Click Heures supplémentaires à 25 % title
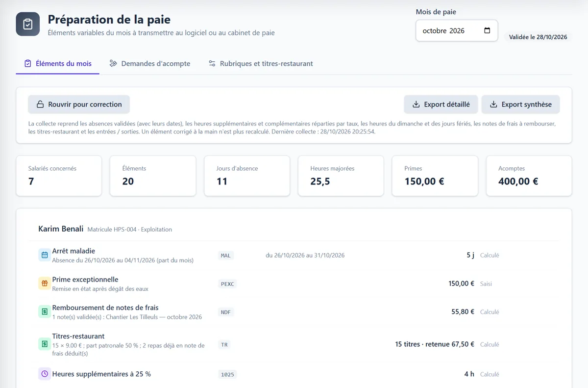Viewport: 588px width, 388px height. (101, 374)
